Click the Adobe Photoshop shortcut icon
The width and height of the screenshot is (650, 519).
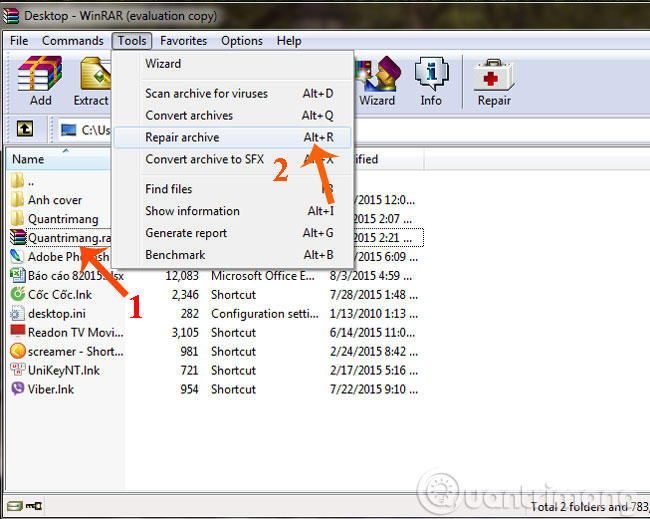tap(17, 256)
